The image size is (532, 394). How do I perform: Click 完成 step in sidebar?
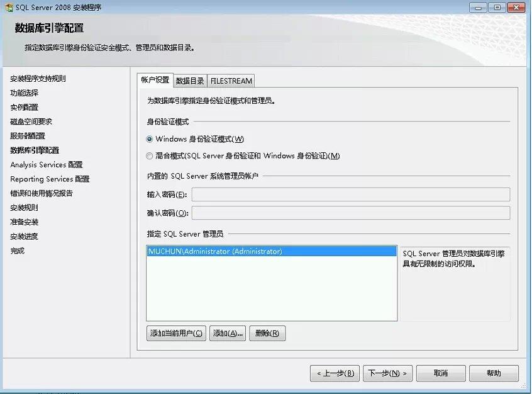pos(18,250)
